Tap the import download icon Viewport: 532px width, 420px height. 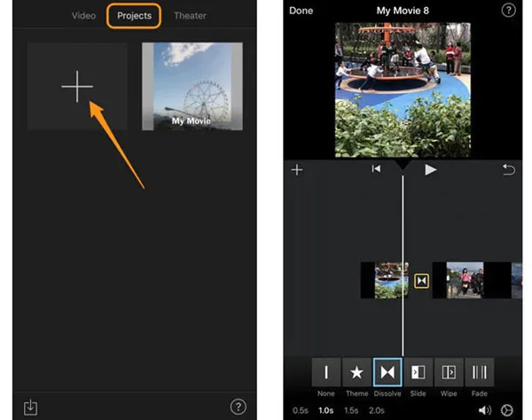[x=31, y=407]
